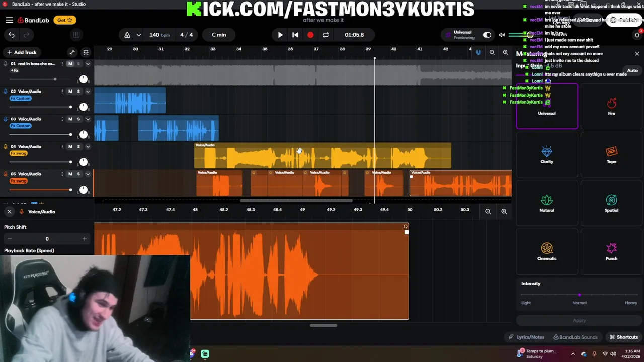Select the Universal mastering preset
Screen dimensions: 644x362
[x=547, y=107]
